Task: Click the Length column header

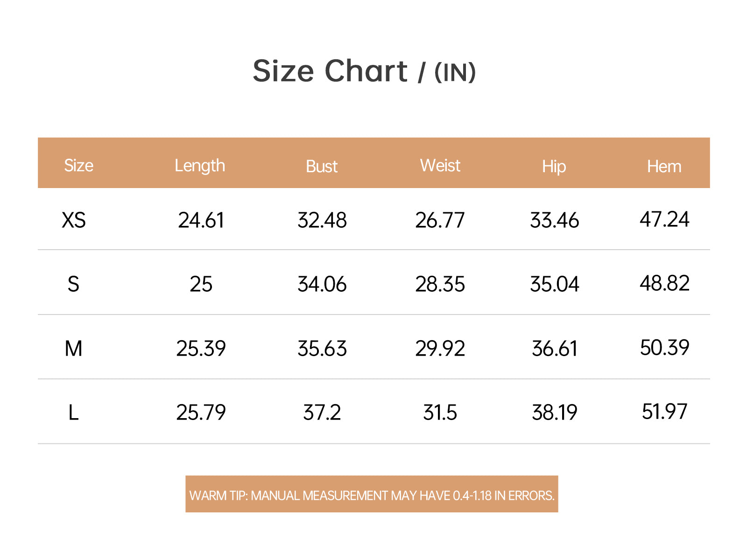Action: pyautogui.click(x=200, y=166)
